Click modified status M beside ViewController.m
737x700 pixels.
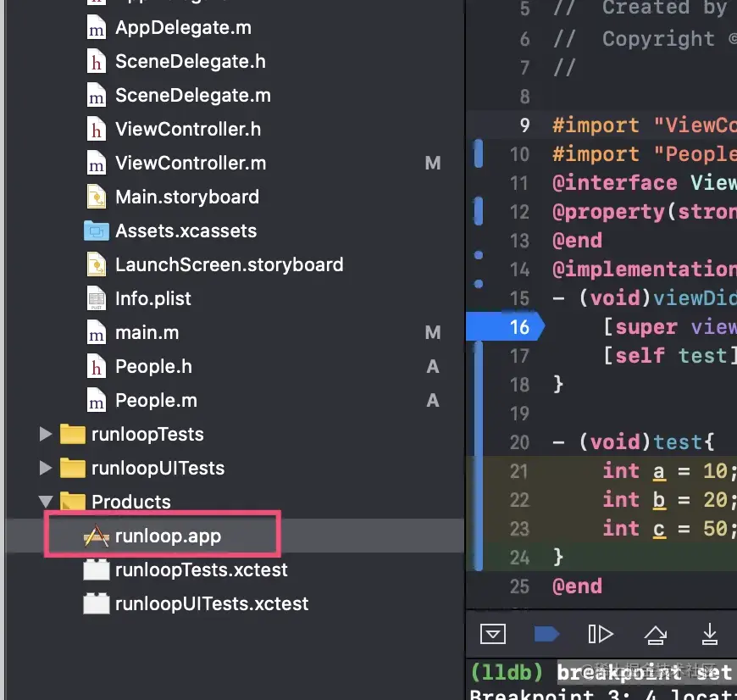(x=433, y=163)
